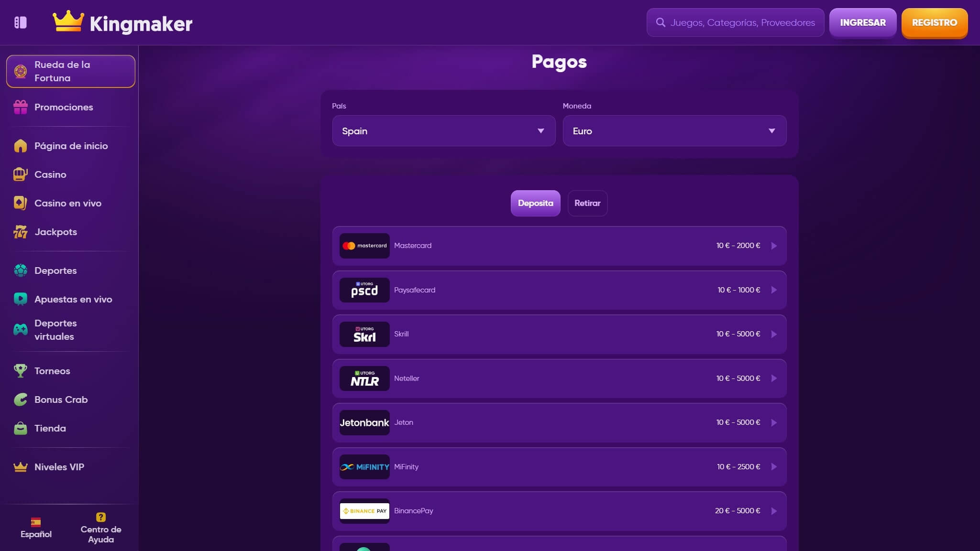The width and height of the screenshot is (980, 551).
Task: Change language via Español link
Action: [x=36, y=528]
